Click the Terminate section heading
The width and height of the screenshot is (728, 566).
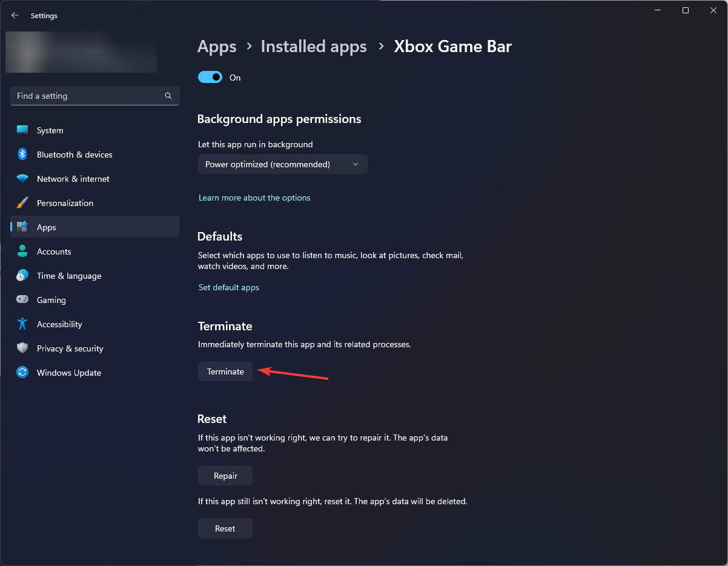point(225,326)
